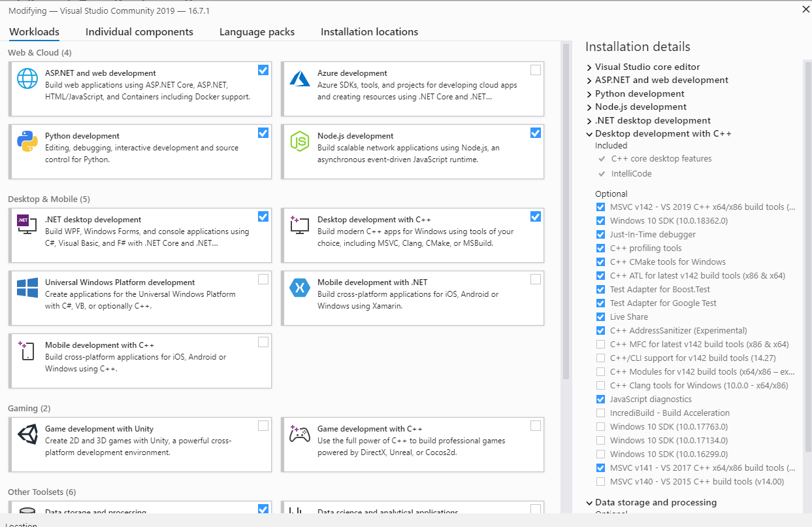Uncheck C++ profiling tools option
Viewport: 812px width, 527px height.
click(x=600, y=248)
